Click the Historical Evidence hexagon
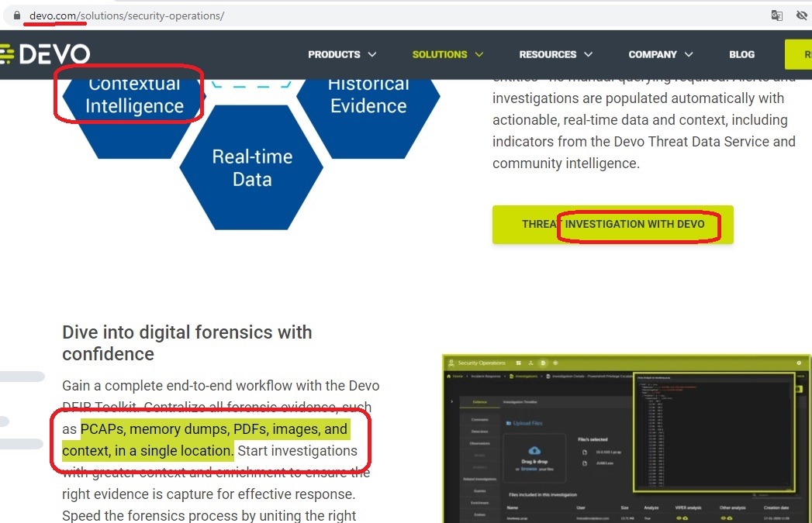The height and width of the screenshot is (523, 812). [368, 118]
